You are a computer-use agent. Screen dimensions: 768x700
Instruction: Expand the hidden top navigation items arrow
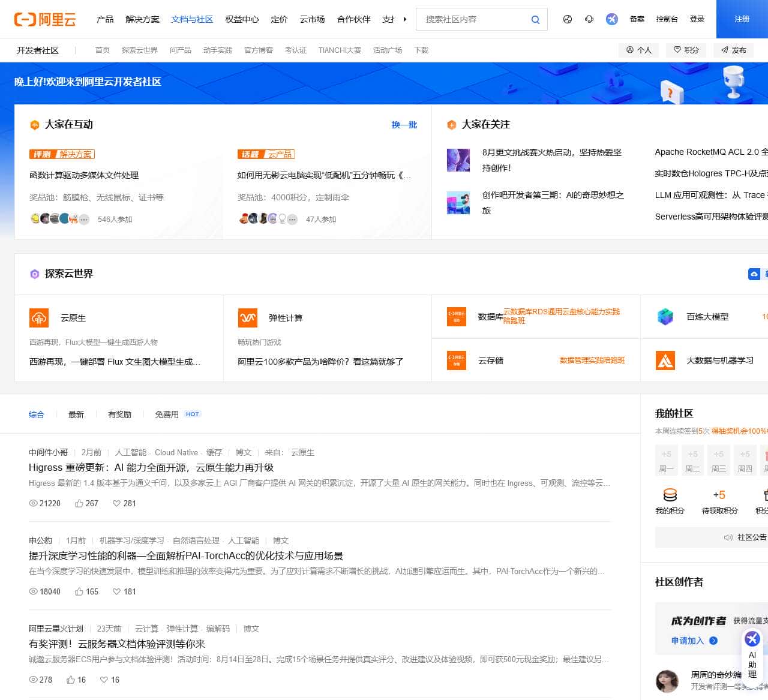click(x=405, y=19)
